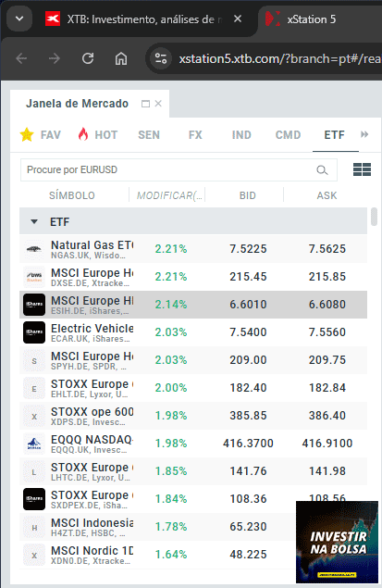The width and height of the screenshot is (382, 588).
Task: Switch to XTB Investimento browser tab
Action: coord(144,19)
